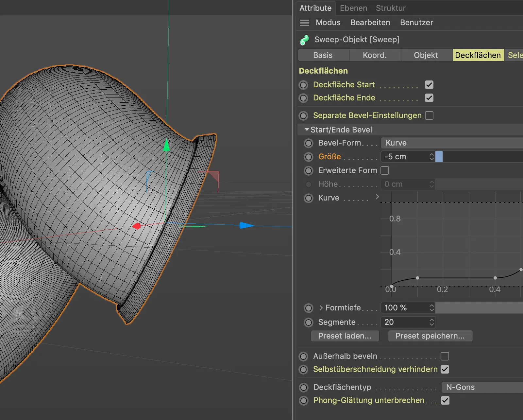Enable Außerhalb beveln checkbox

(445, 356)
